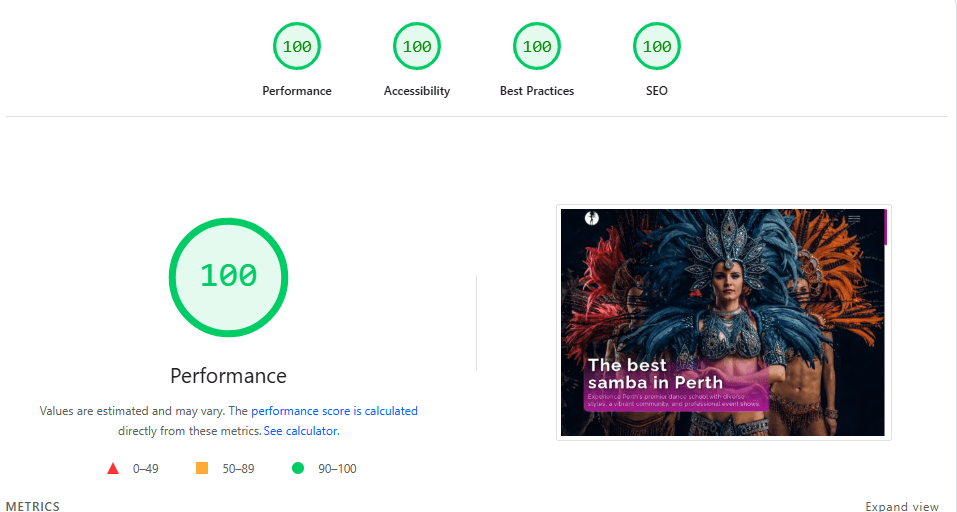Jump to the SEO category label
Screen dimensions: 957x512
(657, 91)
